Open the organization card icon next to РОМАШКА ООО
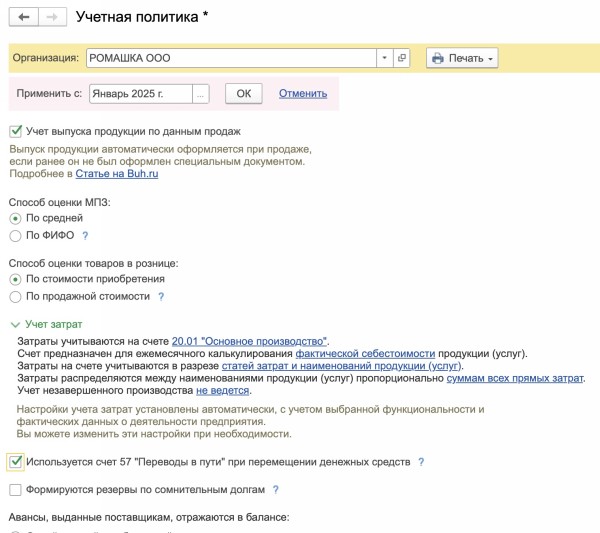Image resolution: width=600 pixels, height=533 pixels. pos(402,58)
